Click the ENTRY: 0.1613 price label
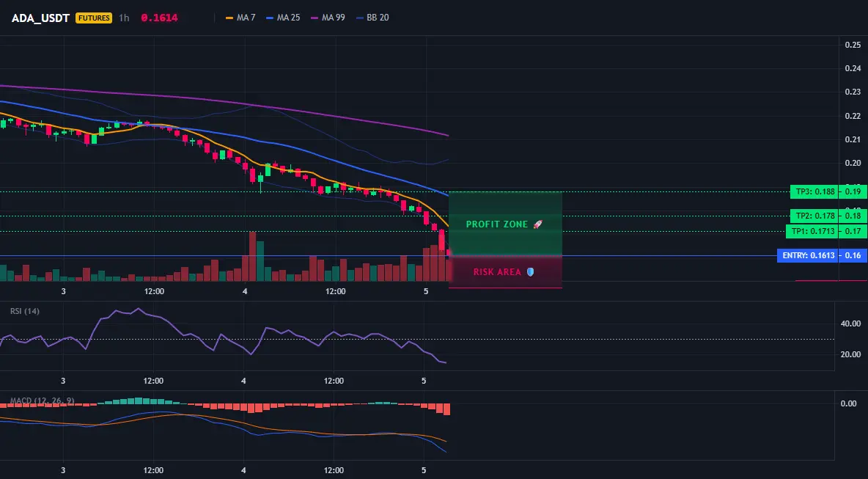The width and height of the screenshot is (868, 479). [808, 256]
